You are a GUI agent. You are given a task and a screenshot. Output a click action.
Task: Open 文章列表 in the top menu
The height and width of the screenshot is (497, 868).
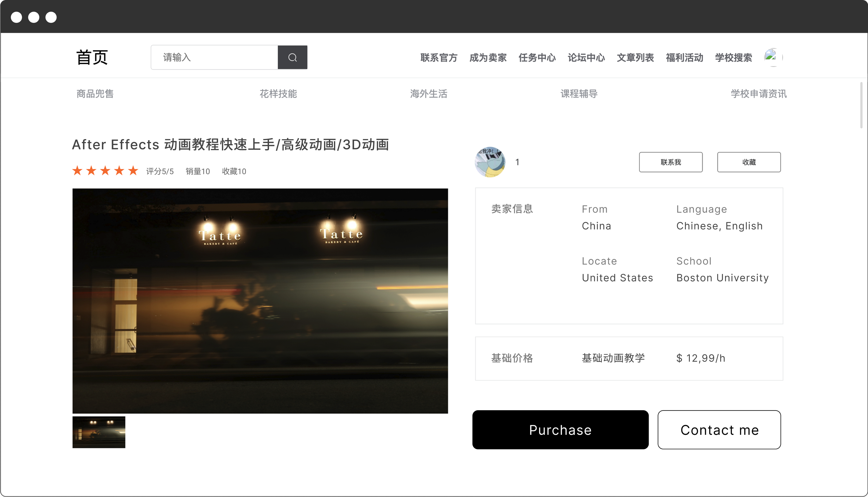(635, 58)
